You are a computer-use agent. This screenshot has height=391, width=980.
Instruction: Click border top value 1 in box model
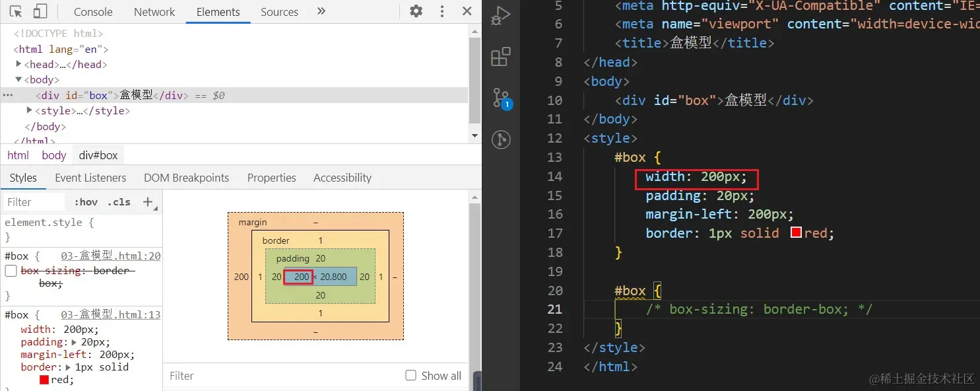(321, 240)
